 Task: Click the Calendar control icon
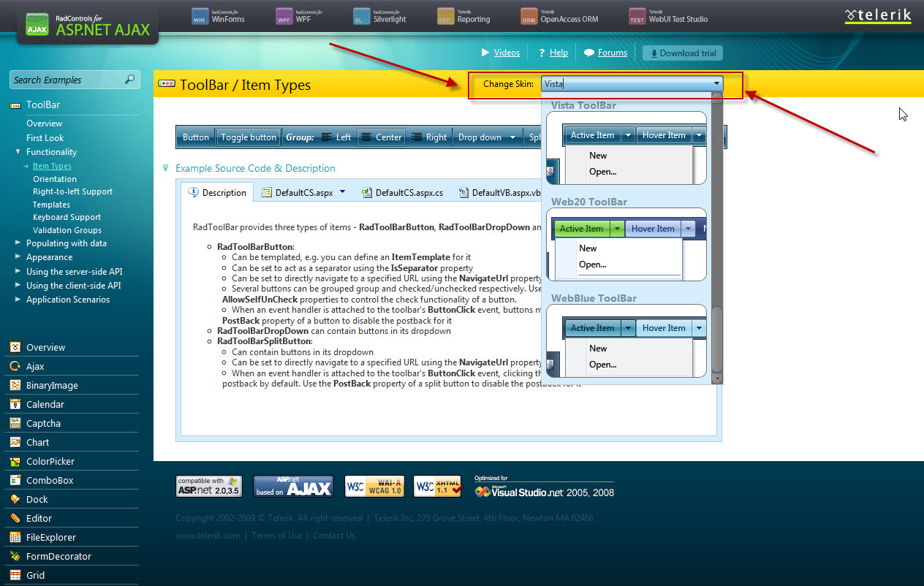tap(15, 405)
